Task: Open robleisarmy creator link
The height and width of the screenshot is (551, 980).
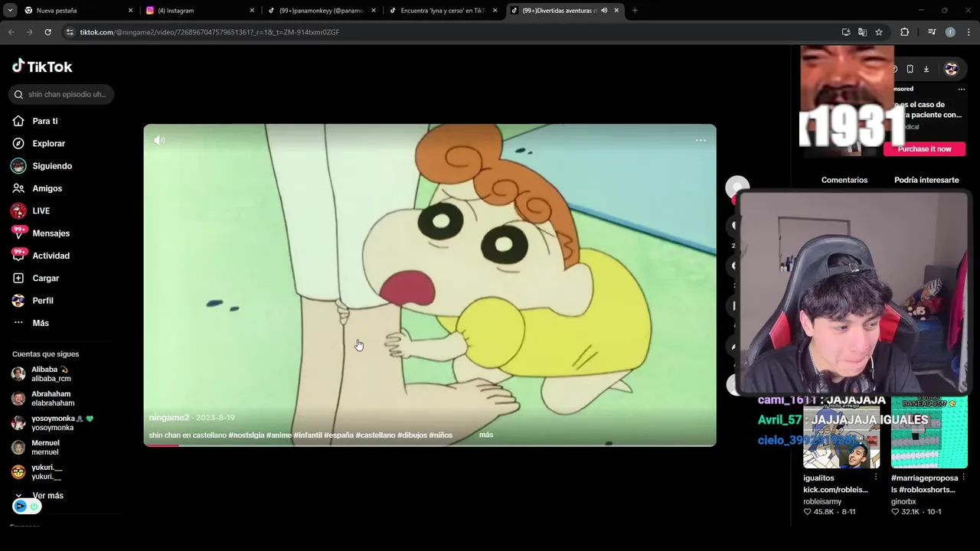Action: 822,502
